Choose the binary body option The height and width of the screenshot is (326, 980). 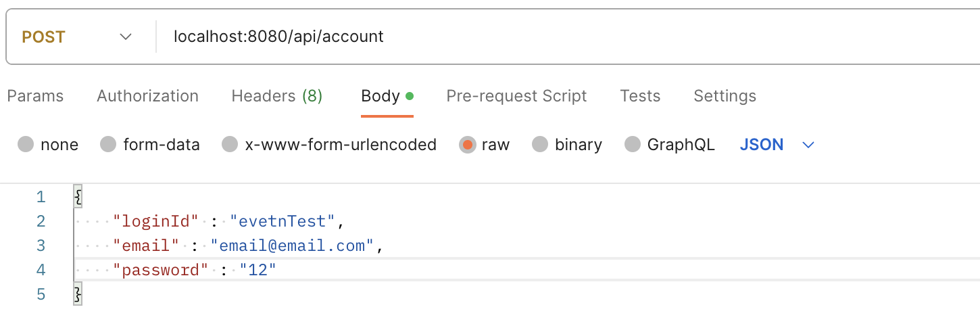click(540, 145)
